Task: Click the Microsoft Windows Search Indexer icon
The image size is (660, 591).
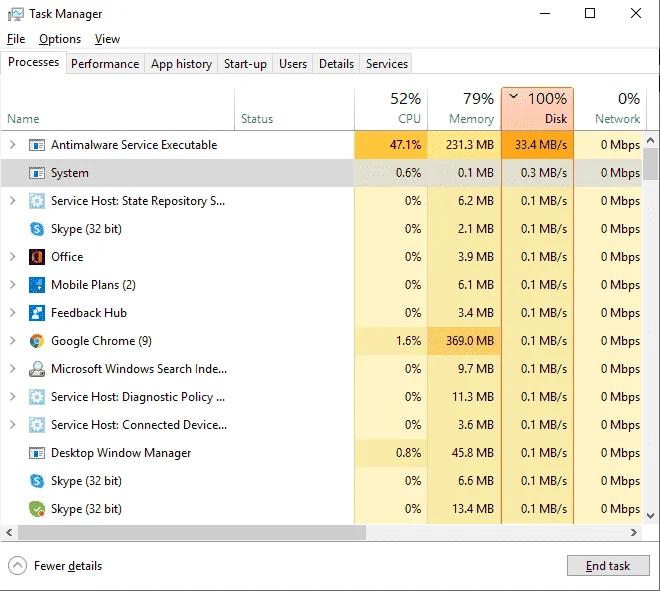Action: [x=37, y=369]
